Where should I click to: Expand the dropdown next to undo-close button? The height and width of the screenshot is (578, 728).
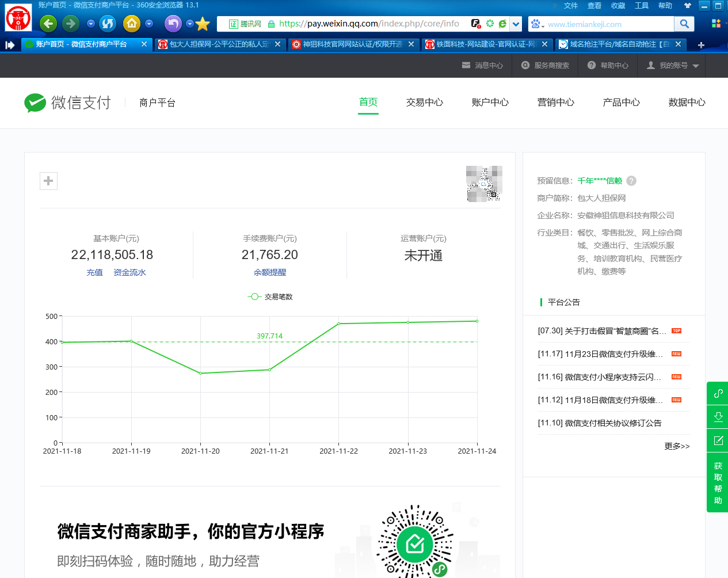(189, 24)
